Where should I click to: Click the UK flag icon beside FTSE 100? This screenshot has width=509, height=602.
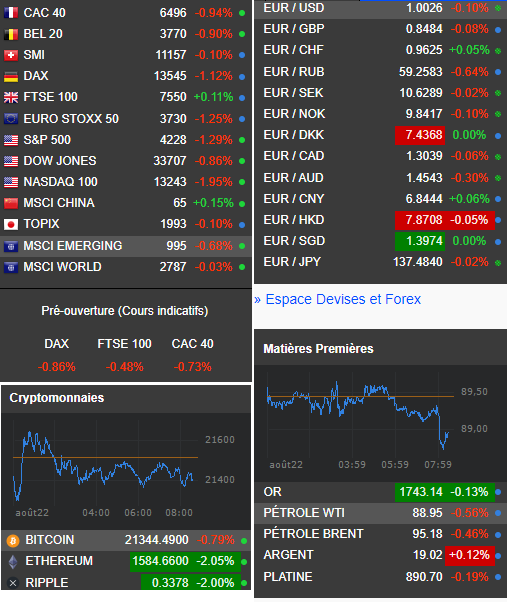coord(11,98)
